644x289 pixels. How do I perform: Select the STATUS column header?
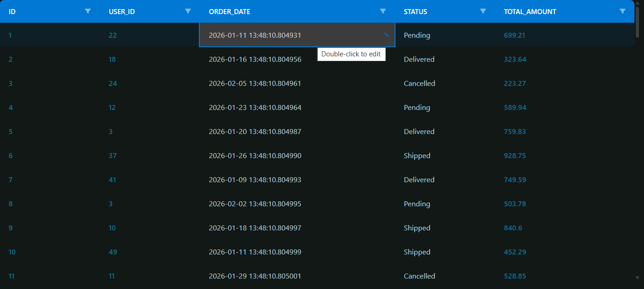416,11
